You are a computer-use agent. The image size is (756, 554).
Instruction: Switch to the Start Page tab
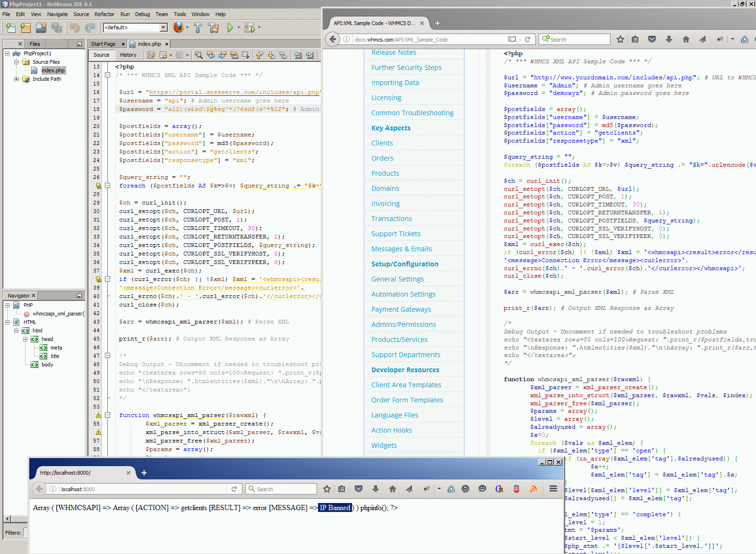pyautogui.click(x=103, y=44)
